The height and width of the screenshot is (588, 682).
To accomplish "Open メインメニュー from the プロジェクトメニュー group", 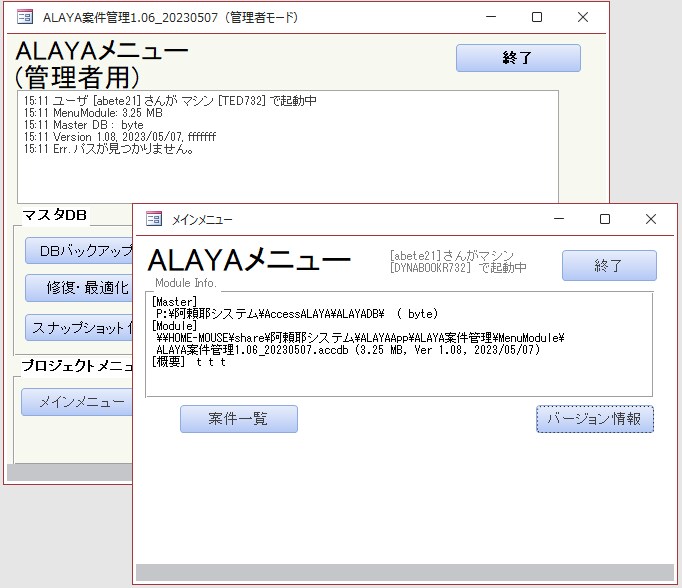I will coord(77,402).
